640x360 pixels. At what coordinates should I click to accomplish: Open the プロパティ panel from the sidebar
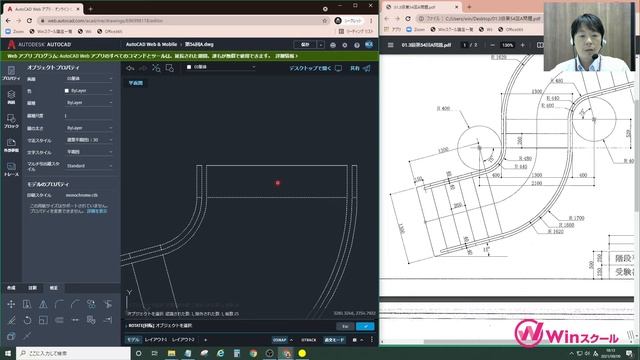coord(11,73)
